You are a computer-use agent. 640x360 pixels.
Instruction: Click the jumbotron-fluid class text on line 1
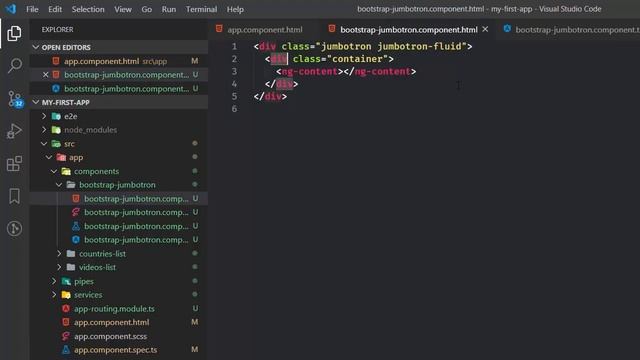coord(420,46)
